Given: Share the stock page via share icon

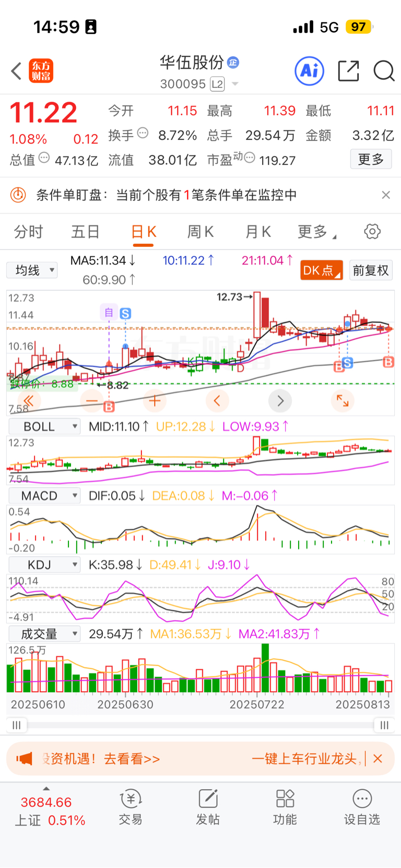Looking at the screenshot, I should click(x=348, y=70).
